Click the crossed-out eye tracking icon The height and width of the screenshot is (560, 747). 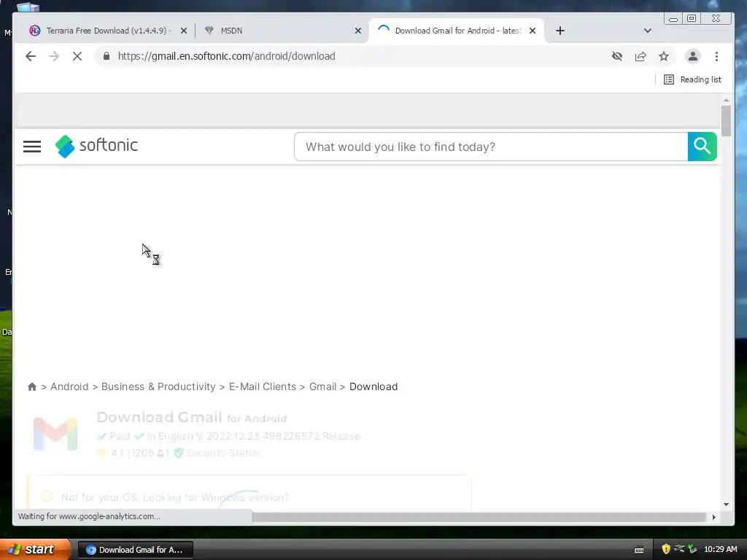tap(617, 56)
